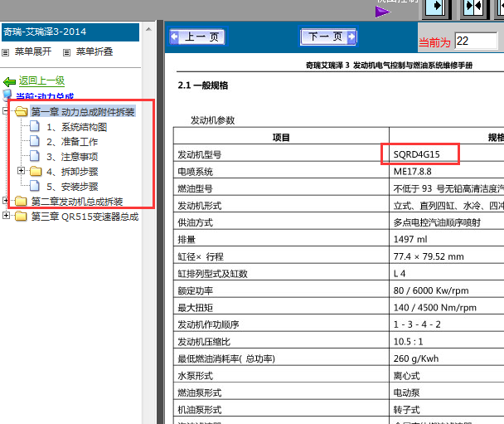Click the icon beside 菜单折叠
The height and width of the screenshot is (424, 504).
tap(66, 52)
